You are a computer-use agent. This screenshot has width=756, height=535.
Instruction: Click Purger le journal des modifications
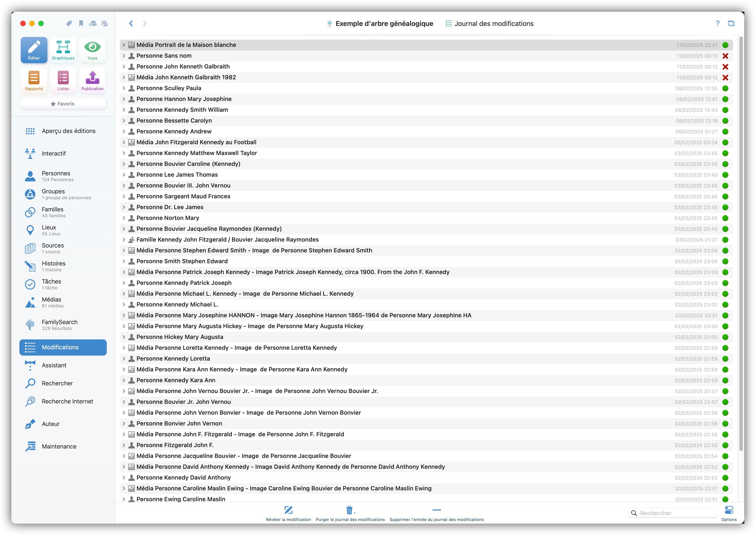pos(350,514)
